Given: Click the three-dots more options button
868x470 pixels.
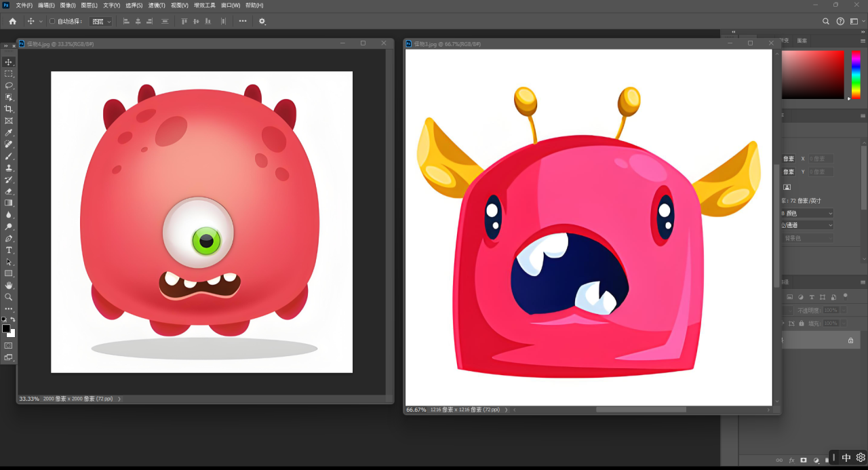Looking at the screenshot, I should 243,21.
